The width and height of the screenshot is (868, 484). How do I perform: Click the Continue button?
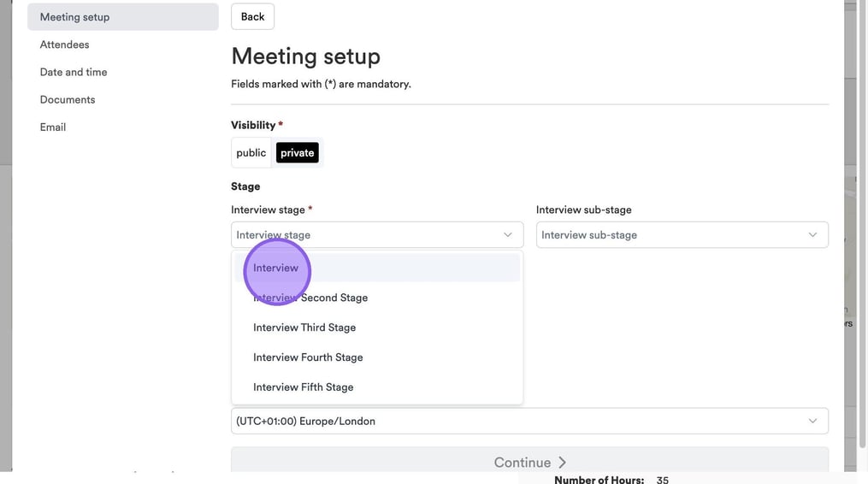coord(529,462)
